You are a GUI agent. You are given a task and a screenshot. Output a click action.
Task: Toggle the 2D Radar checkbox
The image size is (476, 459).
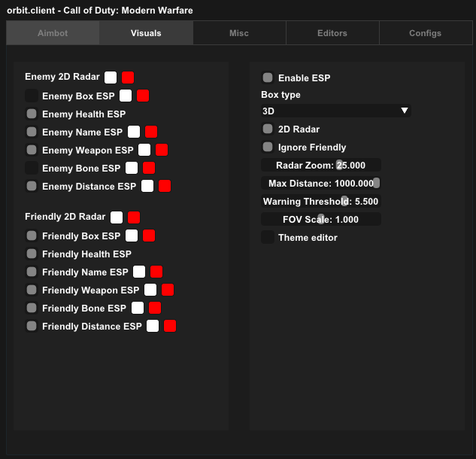pyautogui.click(x=268, y=129)
